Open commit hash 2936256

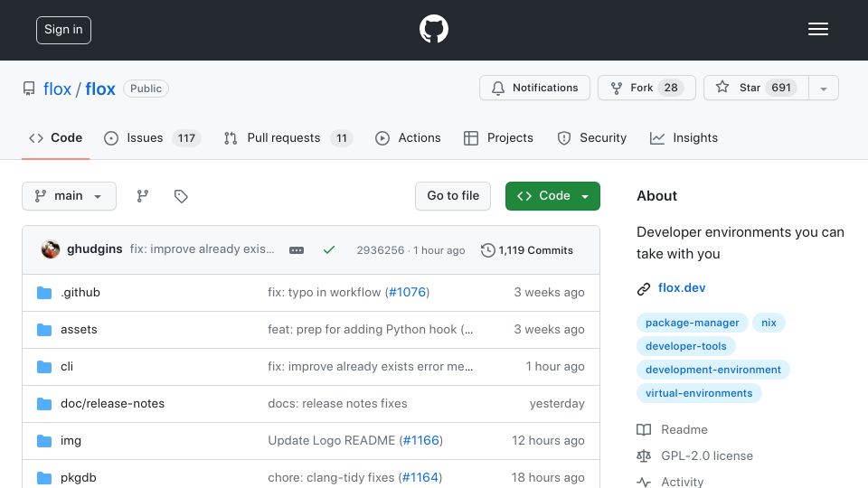pyautogui.click(x=381, y=250)
